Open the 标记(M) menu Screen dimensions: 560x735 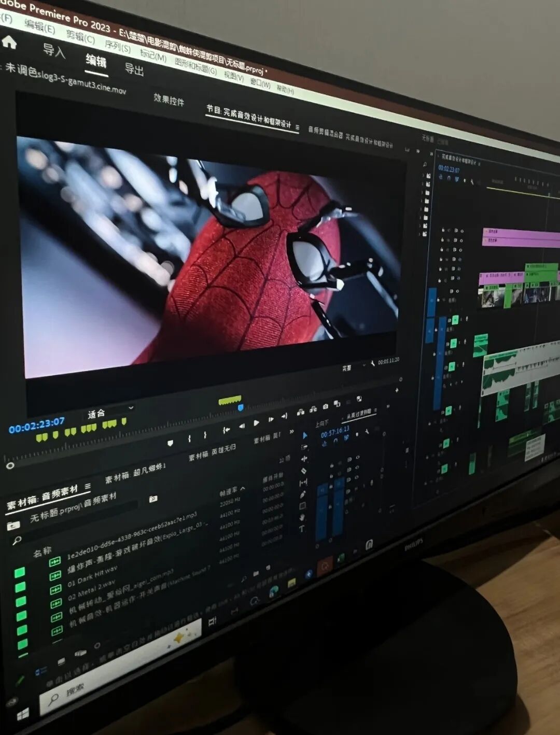(153, 55)
